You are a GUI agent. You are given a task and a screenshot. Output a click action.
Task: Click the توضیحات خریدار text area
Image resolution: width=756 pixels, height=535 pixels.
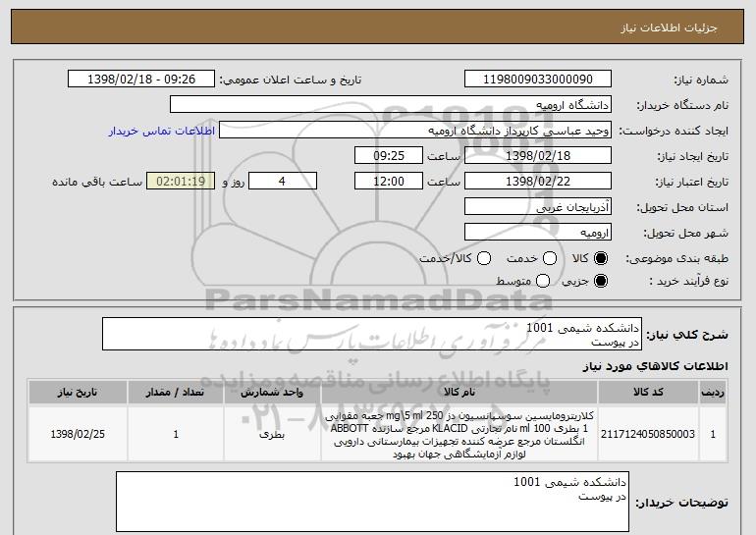click(372, 502)
